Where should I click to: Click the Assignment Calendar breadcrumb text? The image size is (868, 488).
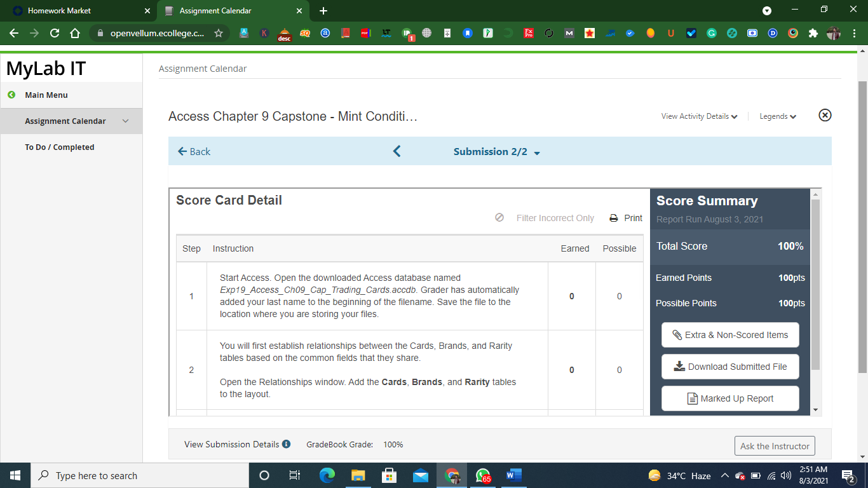pos(203,69)
